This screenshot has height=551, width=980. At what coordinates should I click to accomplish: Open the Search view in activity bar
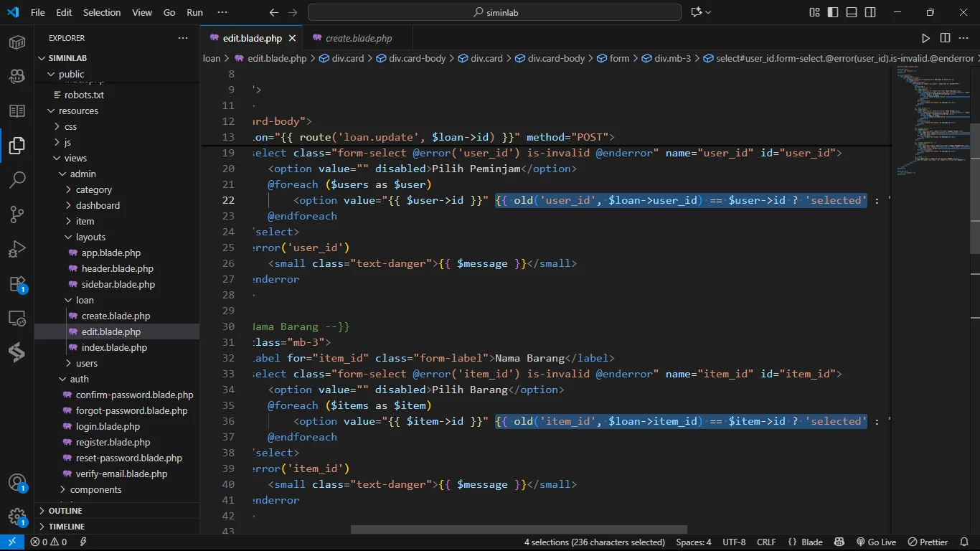pos(17,179)
